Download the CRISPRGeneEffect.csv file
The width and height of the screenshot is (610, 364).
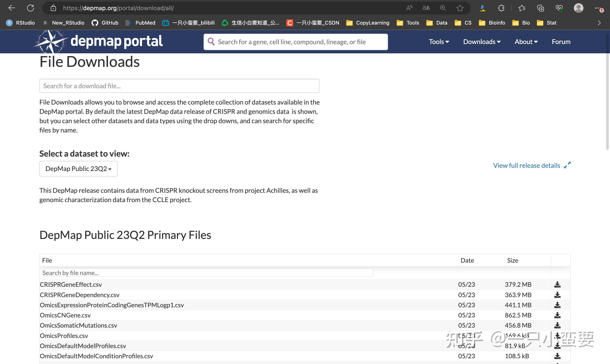click(x=557, y=284)
